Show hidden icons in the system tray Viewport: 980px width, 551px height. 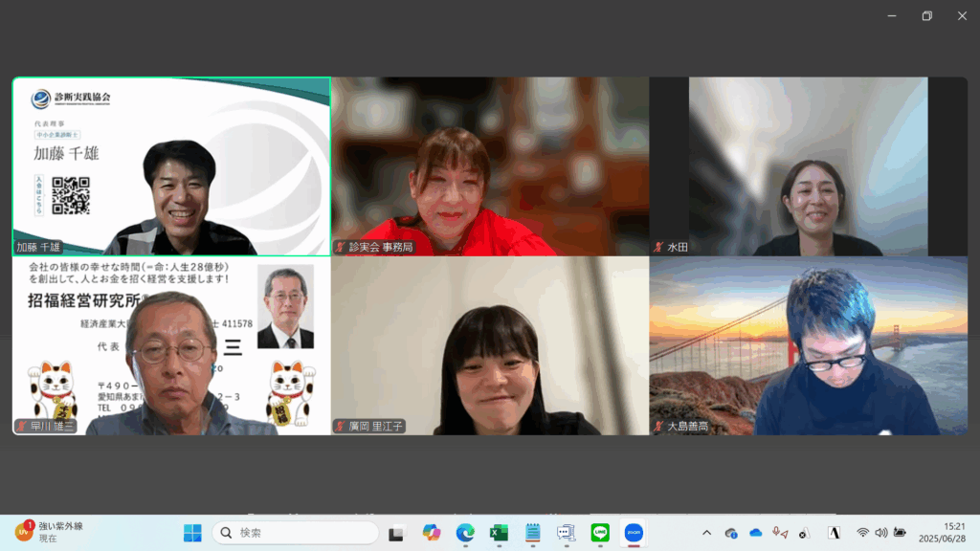[707, 533]
